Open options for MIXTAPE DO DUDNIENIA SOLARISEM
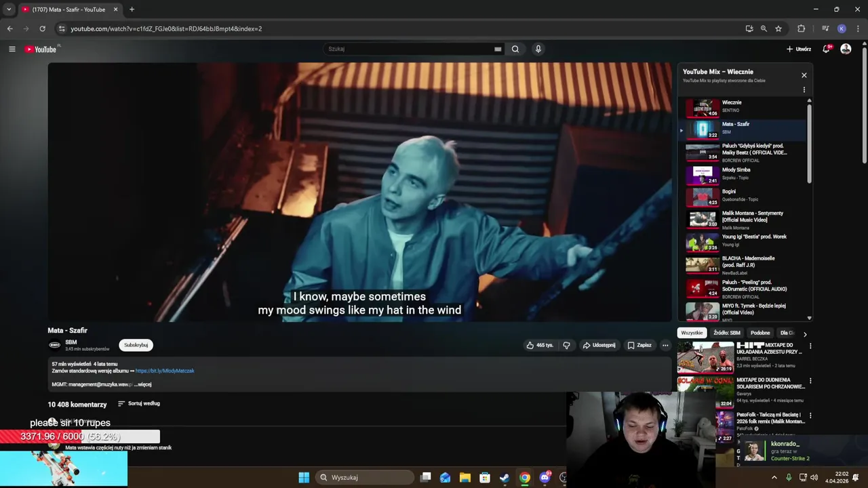Screen dimensions: 868x488 pos(810,381)
